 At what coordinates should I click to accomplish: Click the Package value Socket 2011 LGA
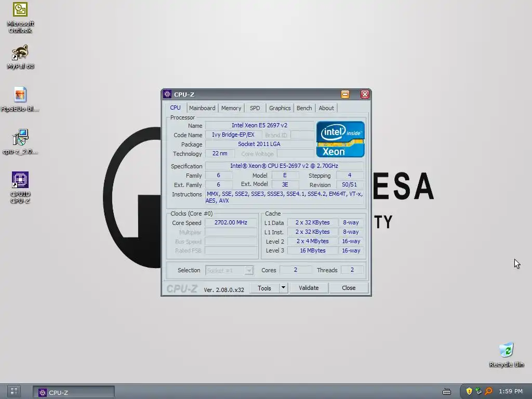(x=259, y=144)
